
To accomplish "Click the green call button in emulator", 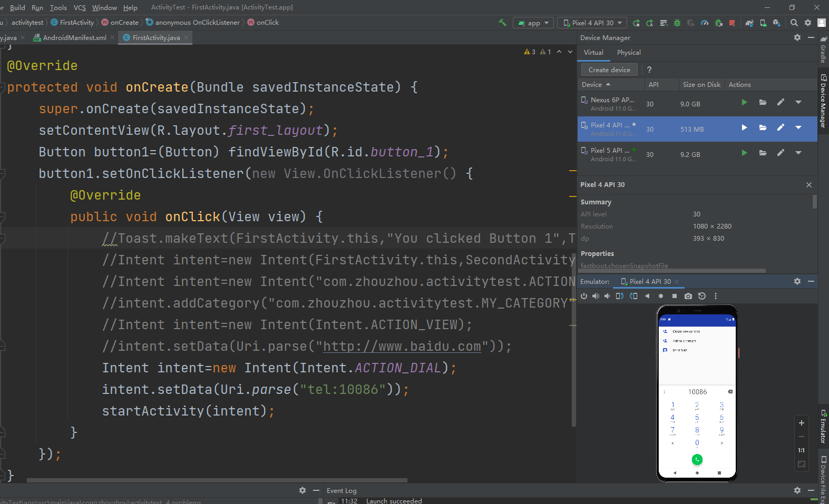I will [x=697, y=460].
